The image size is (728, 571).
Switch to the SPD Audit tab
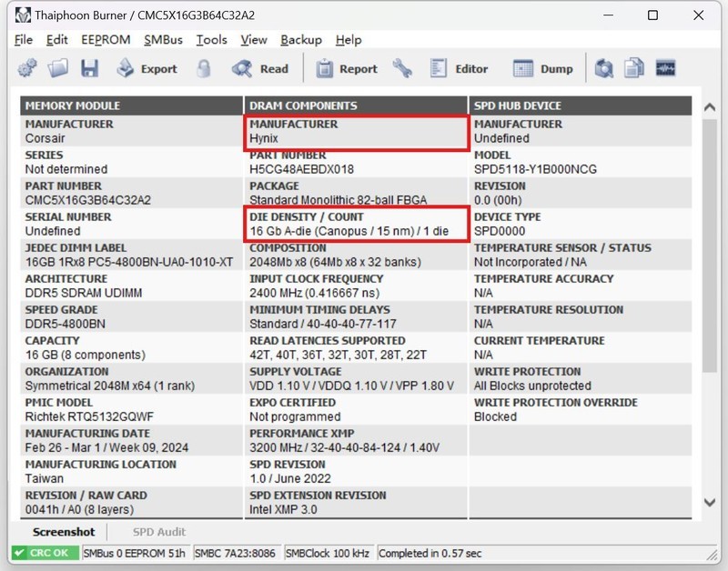[x=159, y=532]
